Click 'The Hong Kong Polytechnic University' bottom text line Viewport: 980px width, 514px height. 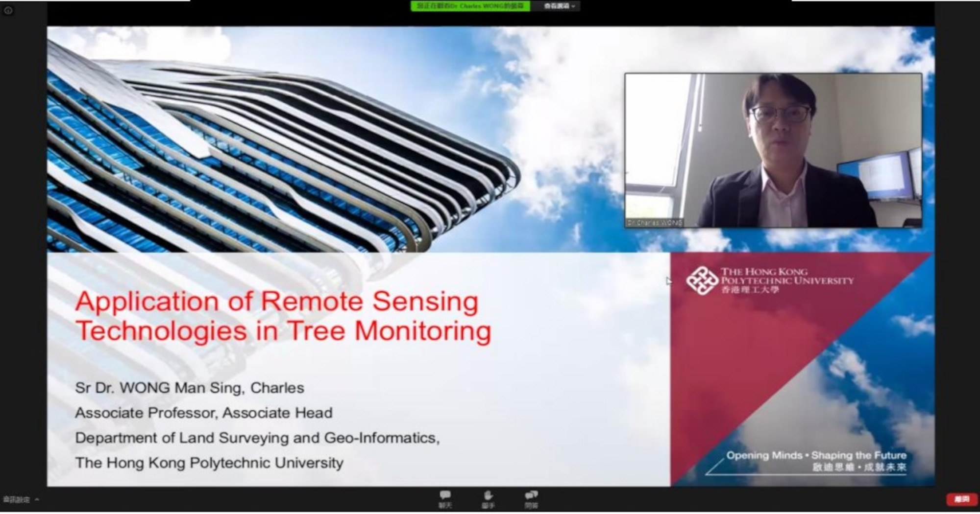(209, 463)
